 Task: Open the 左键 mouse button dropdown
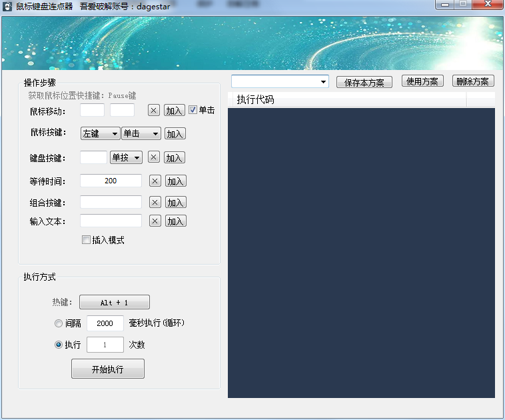click(x=100, y=134)
